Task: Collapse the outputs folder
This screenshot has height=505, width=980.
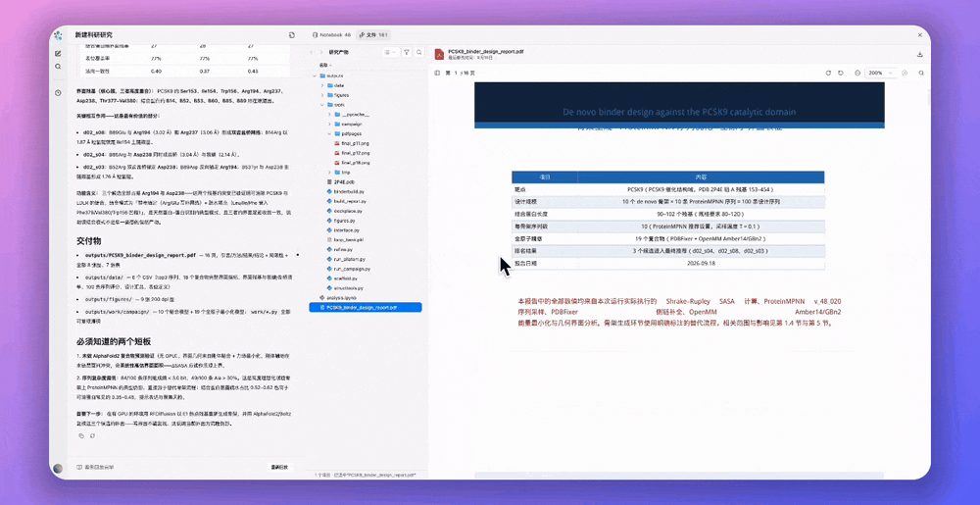Action: point(315,75)
